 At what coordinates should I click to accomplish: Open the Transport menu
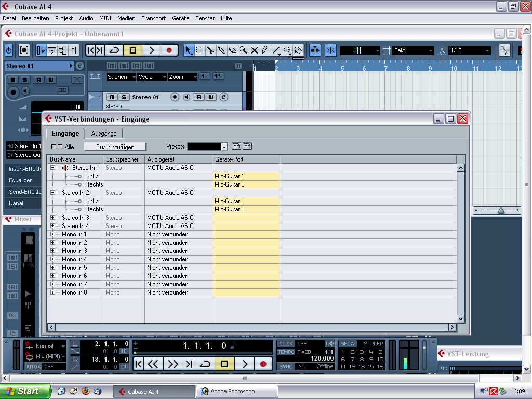tap(154, 18)
